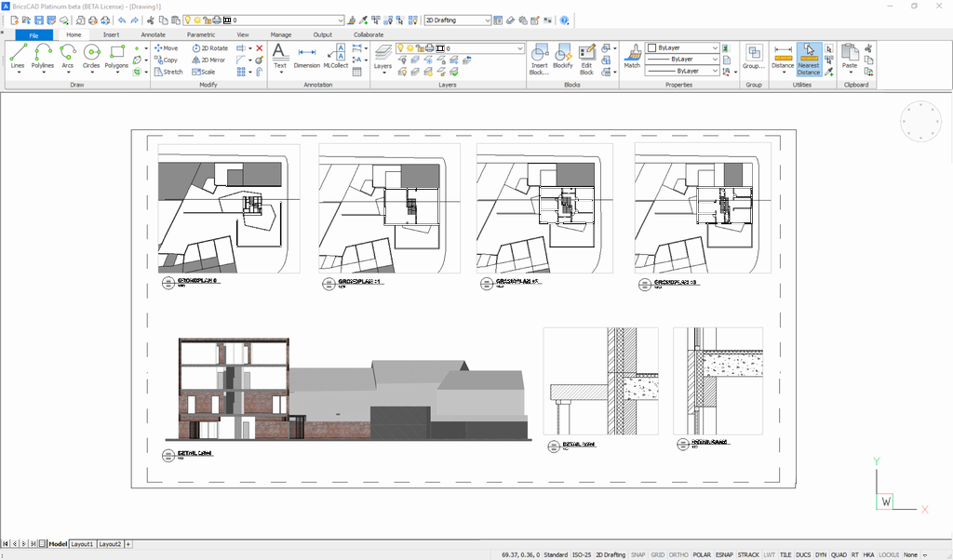Select the Polygons tool
The height and width of the screenshot is (560, 953).
click(x=116, y=56)
